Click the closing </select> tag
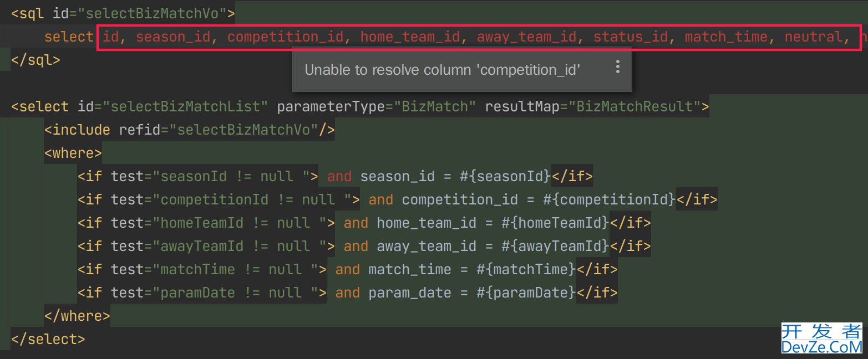Viewport: 868px width, 359px height. pos(48,339)
